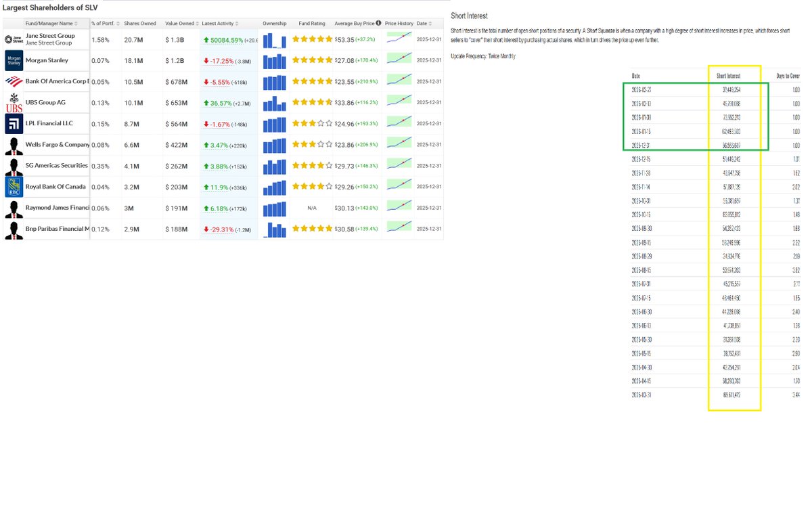Open the UBS Group AG fund link

tap(45, 103)
